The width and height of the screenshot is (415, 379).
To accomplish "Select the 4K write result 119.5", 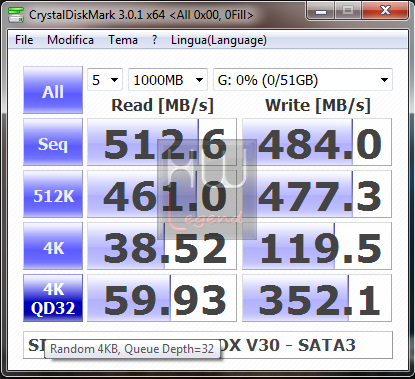I will (317, 246).
